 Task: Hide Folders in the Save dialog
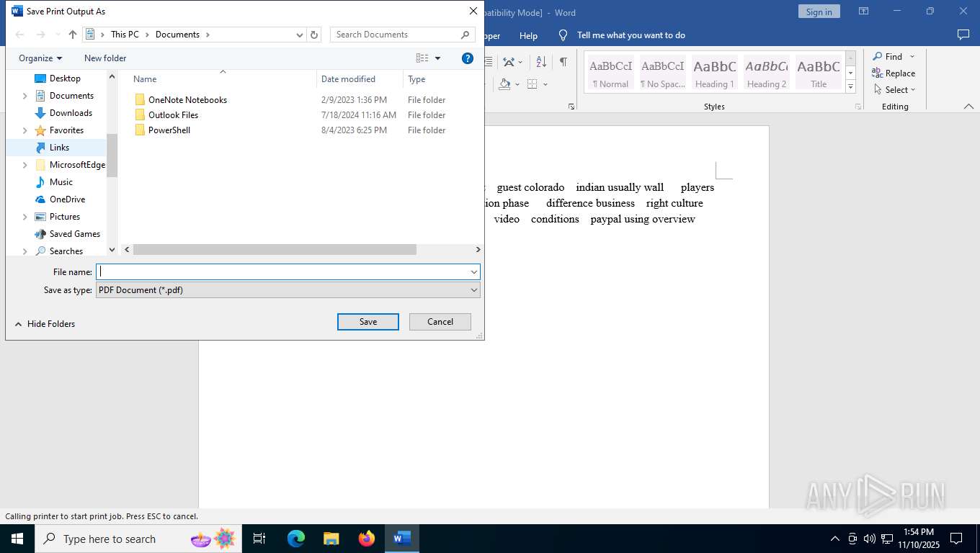click(x=45, y=324)
